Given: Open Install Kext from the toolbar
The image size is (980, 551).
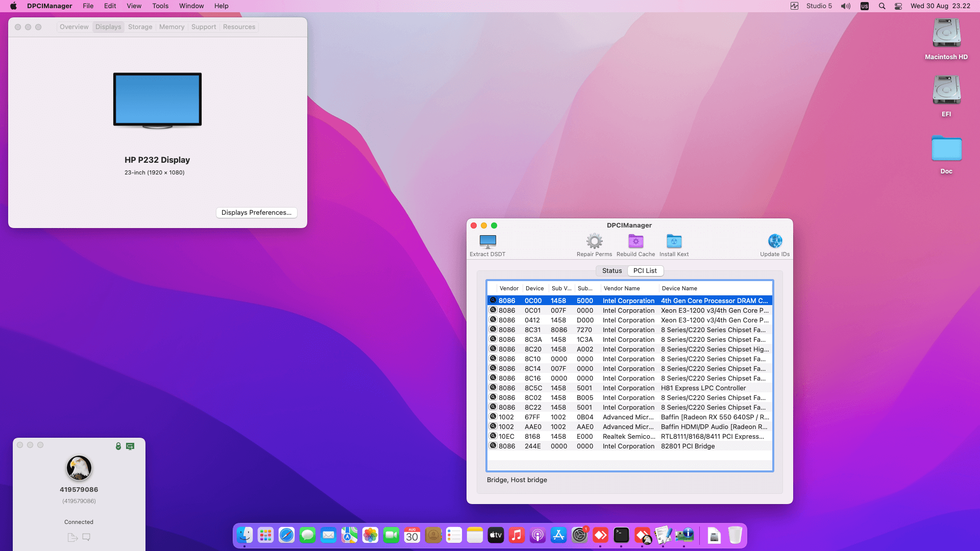Looking at the screenshot, I should pyautogui.click(x=674, y=245).
